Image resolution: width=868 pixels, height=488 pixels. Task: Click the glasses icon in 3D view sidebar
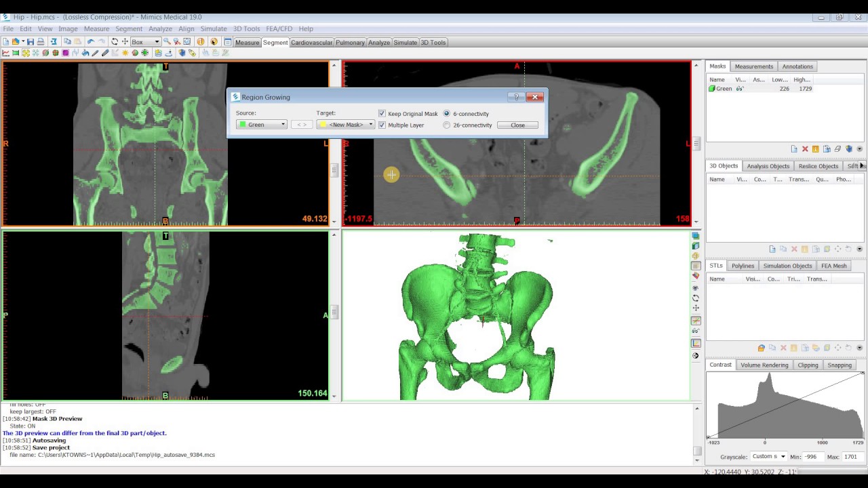coord(695,331)
